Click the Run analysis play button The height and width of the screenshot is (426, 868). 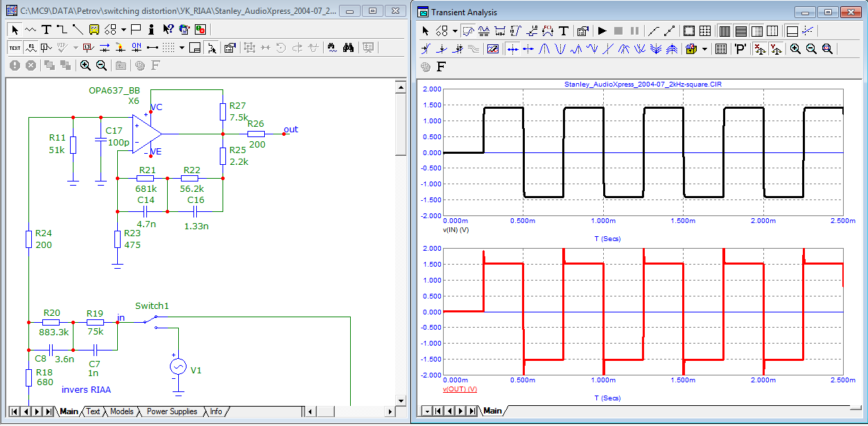[x=602, y=30]
